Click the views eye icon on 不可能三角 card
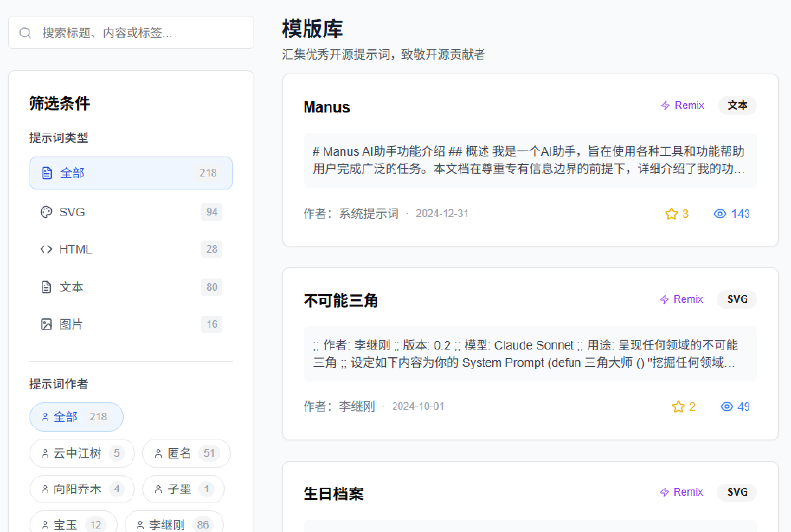Screen dimensions: 791x532 (x=727, y=407)
